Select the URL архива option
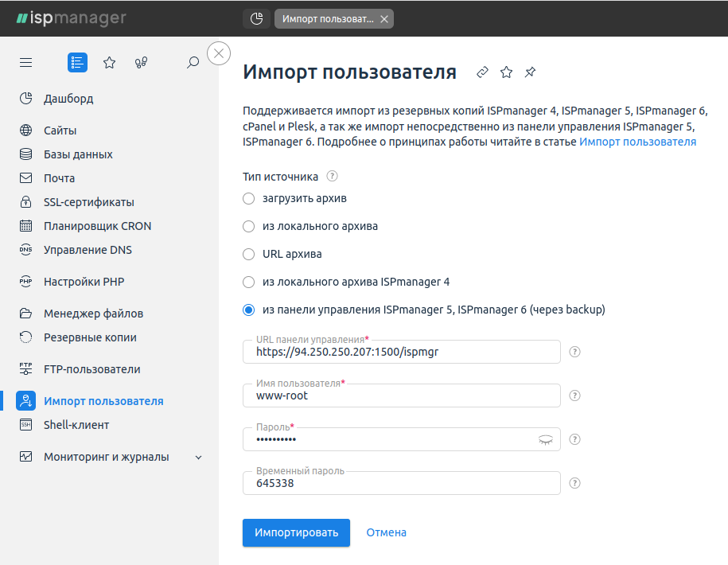The width and height of the screenshot is (728, 565). click(x=249, y=255)
